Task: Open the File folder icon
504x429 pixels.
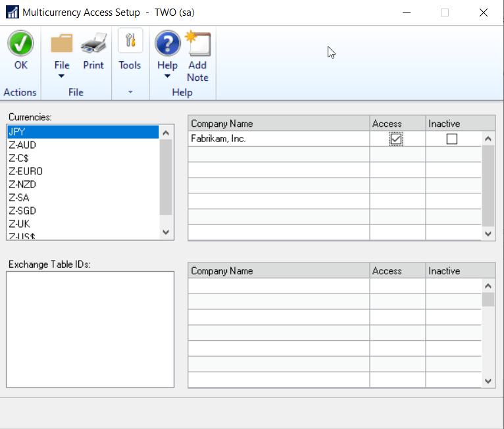Action: point(62,43)
